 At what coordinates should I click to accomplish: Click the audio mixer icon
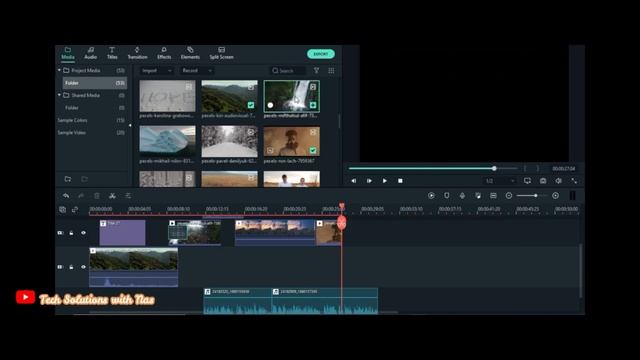(478, 196)
